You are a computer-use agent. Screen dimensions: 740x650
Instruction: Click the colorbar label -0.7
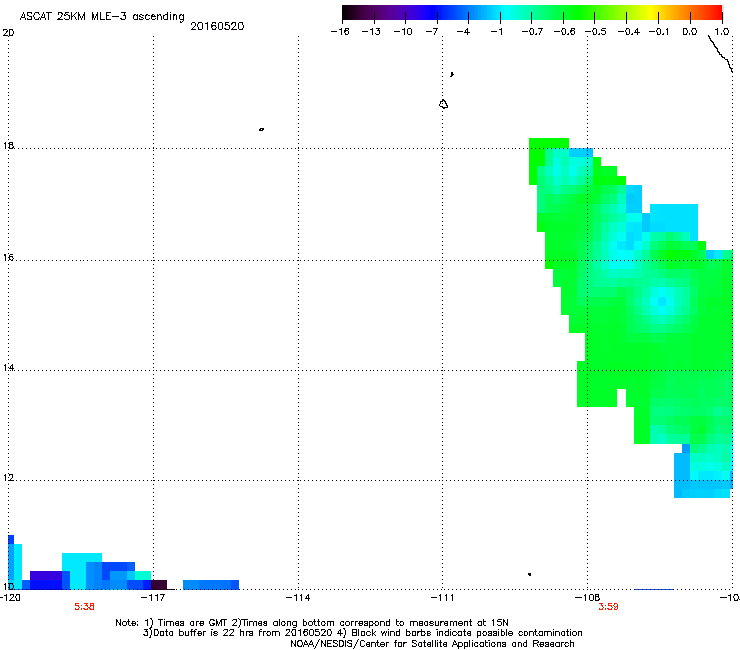coord(532,32)
